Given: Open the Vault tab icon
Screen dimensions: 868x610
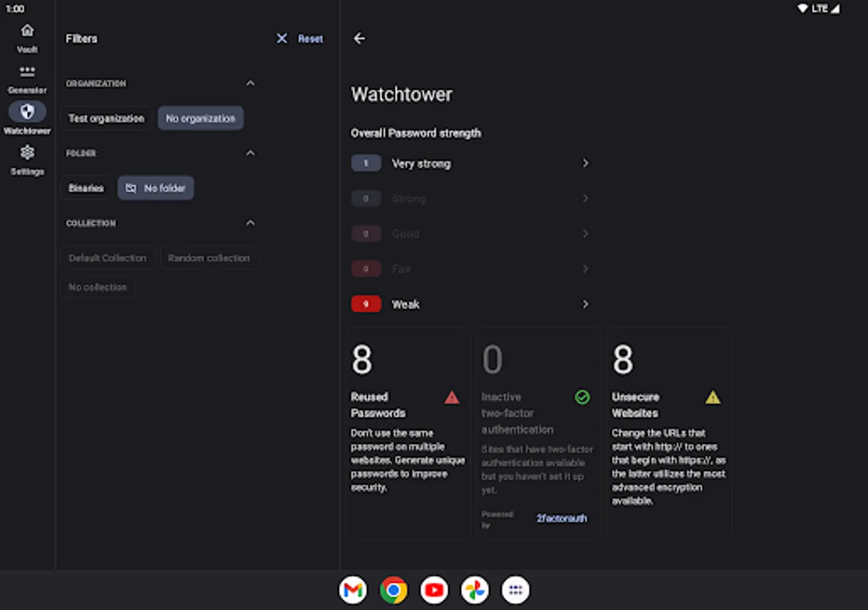Looking at the screenshot, I should [27, 30].
